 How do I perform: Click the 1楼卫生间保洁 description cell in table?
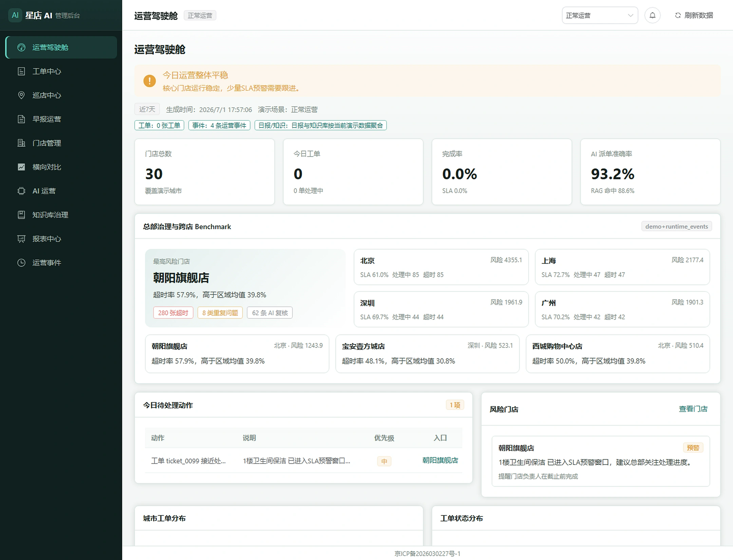296,461
